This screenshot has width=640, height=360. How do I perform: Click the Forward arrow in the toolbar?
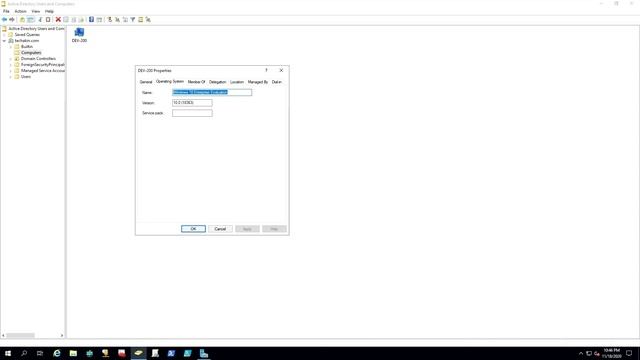pyautogui.click(x=12, y=20)
